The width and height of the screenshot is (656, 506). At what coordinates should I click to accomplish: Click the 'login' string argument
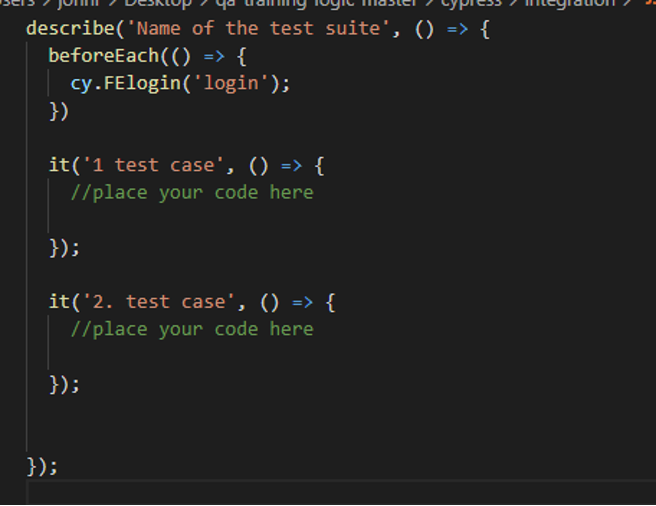231,83
